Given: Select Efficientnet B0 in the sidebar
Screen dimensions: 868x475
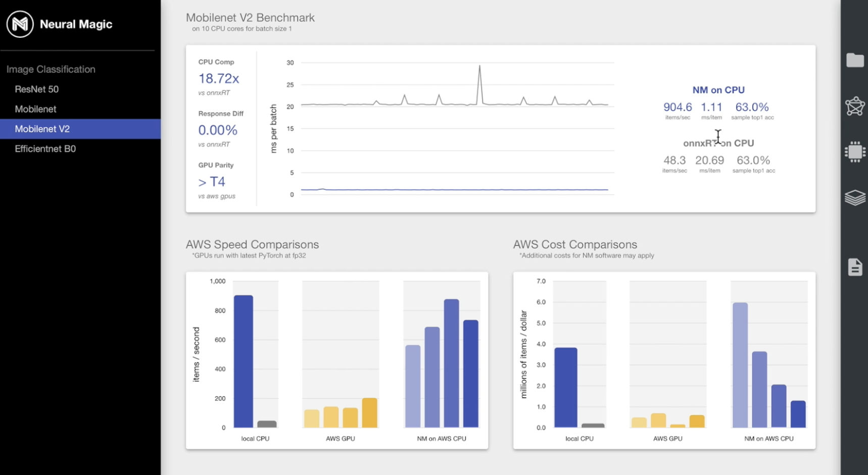Looking at the screenshot, I should tap(45, 149).
